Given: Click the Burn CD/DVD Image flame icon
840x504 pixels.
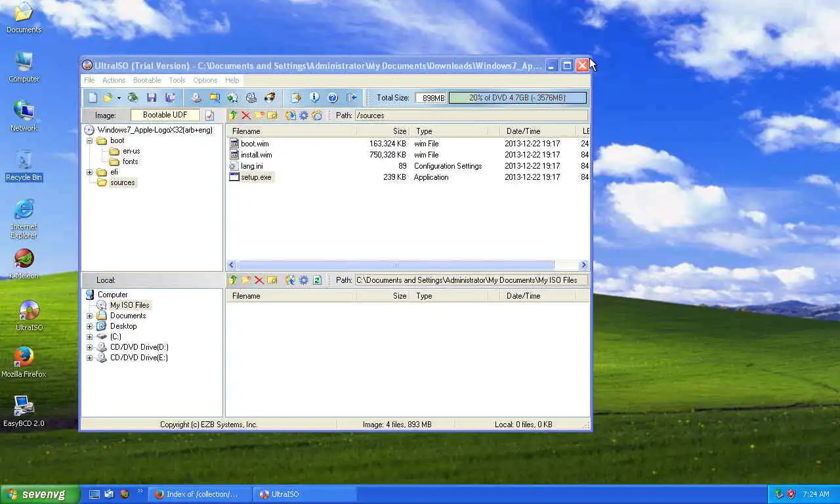Looking at the screenshot, I should [x=270, y=98].
